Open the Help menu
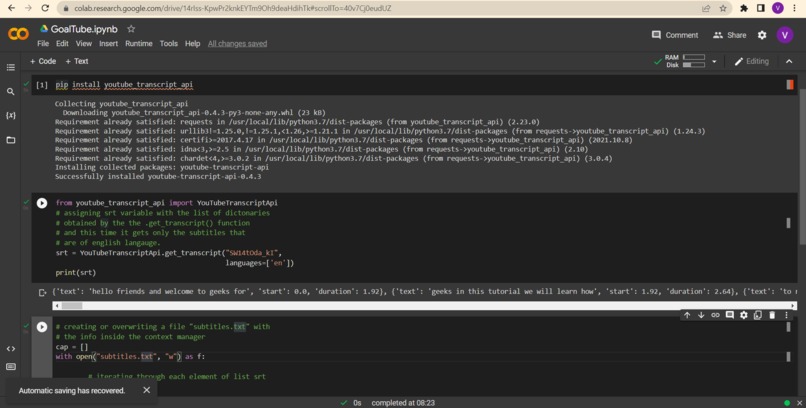 [192, 44]
